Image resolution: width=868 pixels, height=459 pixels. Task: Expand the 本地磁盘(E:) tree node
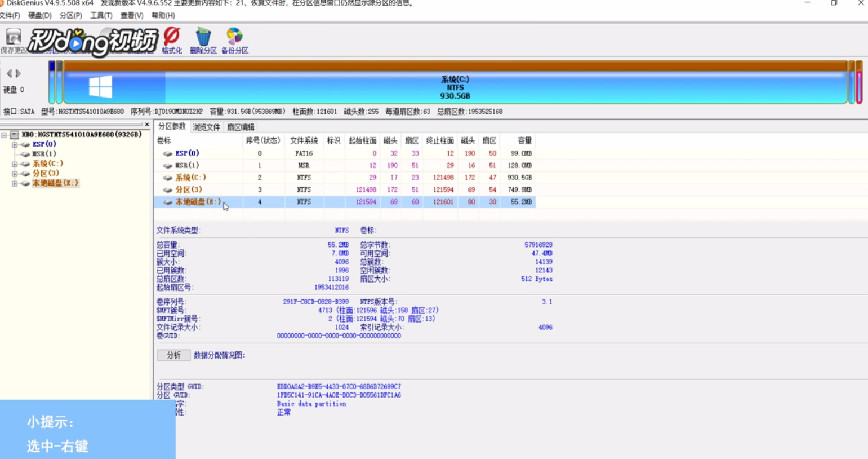pyautogui.click(x=15, y=183)
